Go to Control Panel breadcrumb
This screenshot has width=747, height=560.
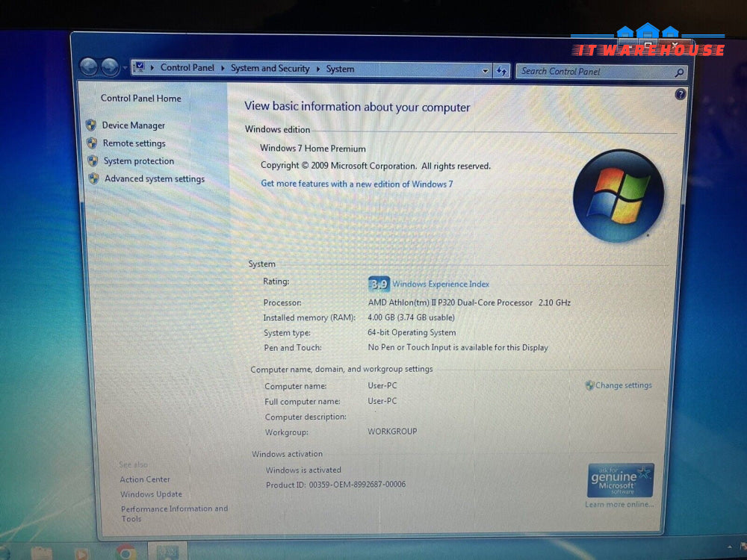point(187,68)
